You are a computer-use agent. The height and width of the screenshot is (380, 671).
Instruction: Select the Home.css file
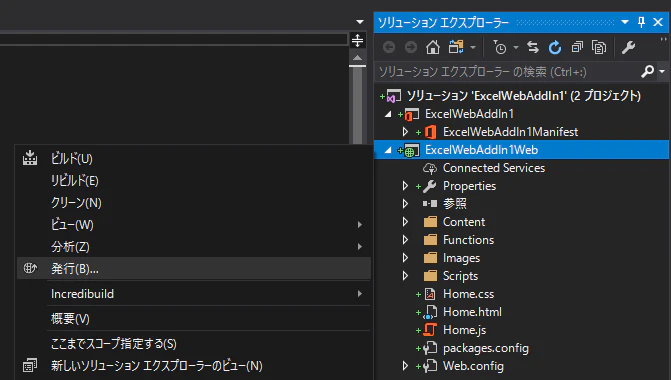coord(468,294)
